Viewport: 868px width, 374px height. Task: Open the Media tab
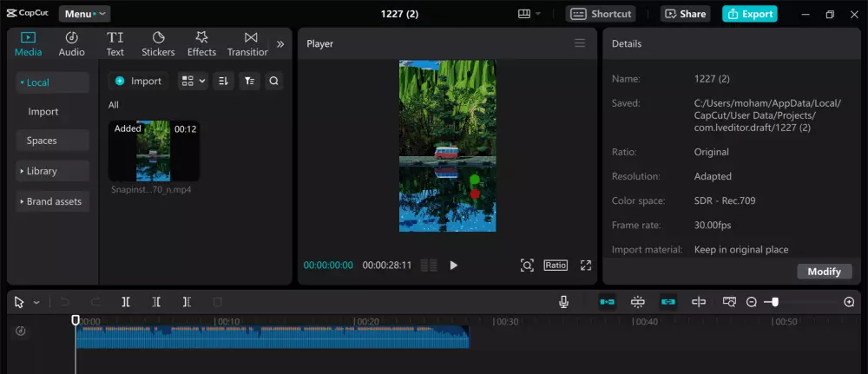(29, 44)
